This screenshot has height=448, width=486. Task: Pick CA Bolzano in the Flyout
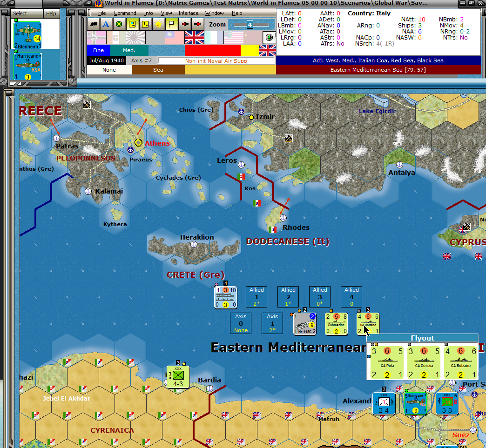460,363
